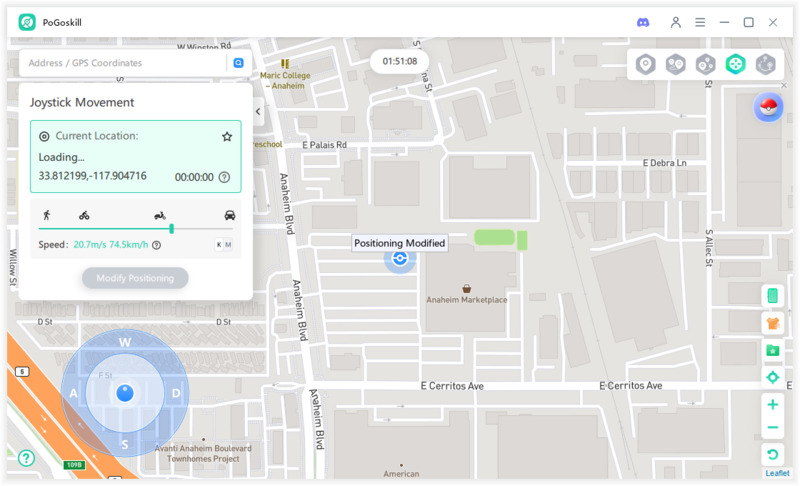Image resolution: width=800 pixels, height=486 pixels.
Task: Open the orange shirt icon
Action: pos(772,323)
